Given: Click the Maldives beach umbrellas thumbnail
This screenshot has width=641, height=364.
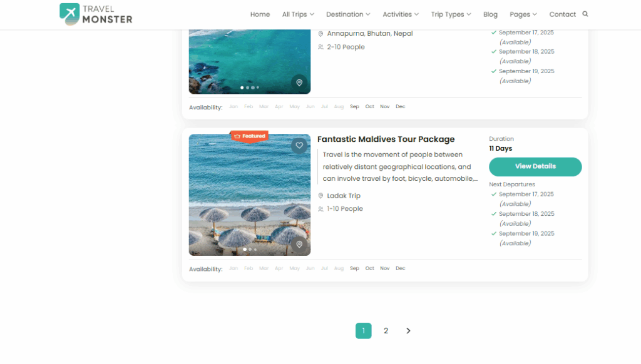Looking at the screenshot, I should tap(249, 200).
